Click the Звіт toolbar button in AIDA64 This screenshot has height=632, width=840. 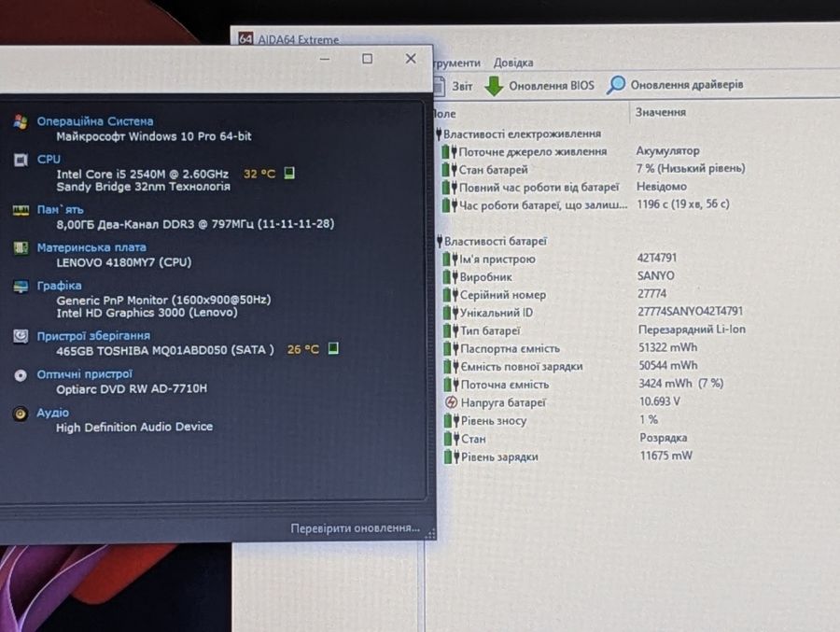coord(454,86)
